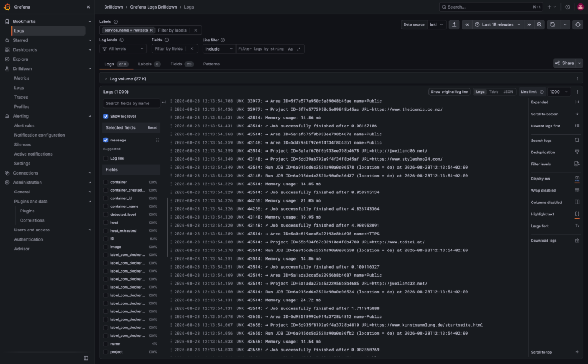Switch log view to JSON

(x=508, y=92)
